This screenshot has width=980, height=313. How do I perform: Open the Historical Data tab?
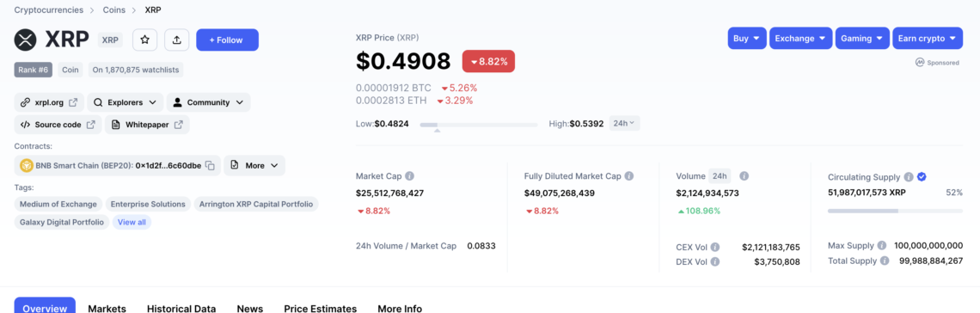tap(181, 308)
